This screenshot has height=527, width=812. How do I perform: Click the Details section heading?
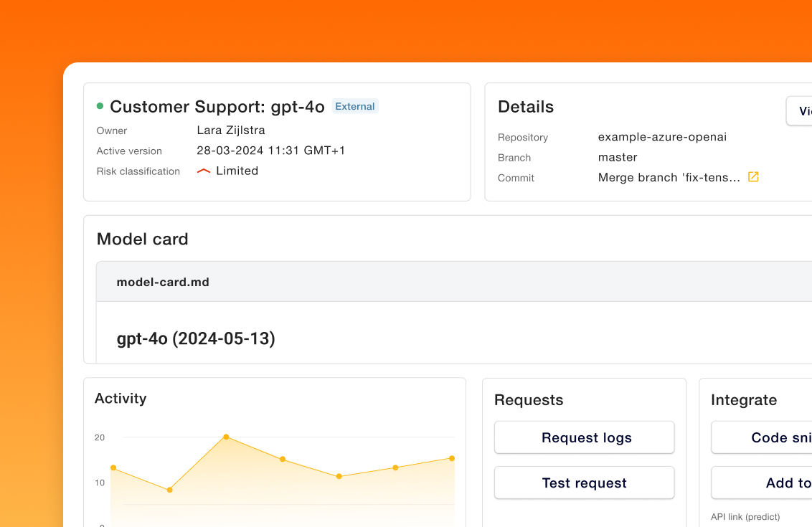(x=526, y=107)
